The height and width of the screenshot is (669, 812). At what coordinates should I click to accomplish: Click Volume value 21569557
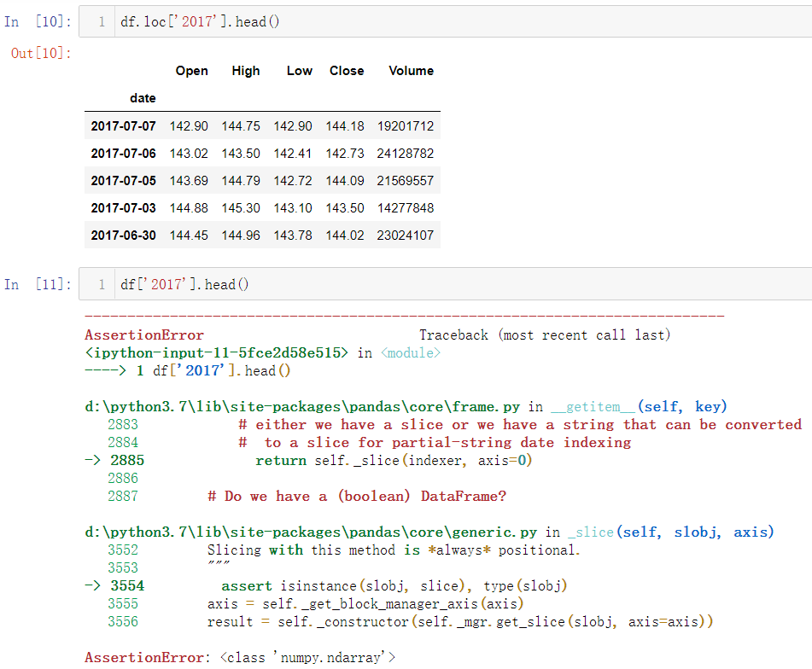coord(406,181)
